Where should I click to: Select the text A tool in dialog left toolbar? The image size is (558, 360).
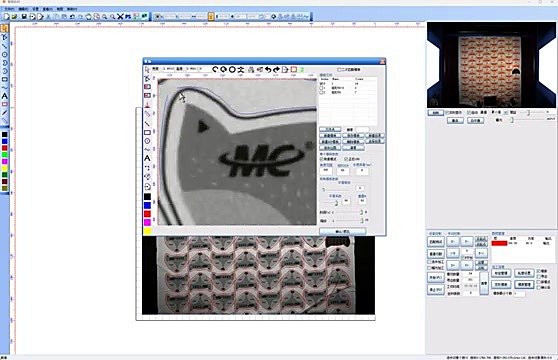tap(147, 158)
